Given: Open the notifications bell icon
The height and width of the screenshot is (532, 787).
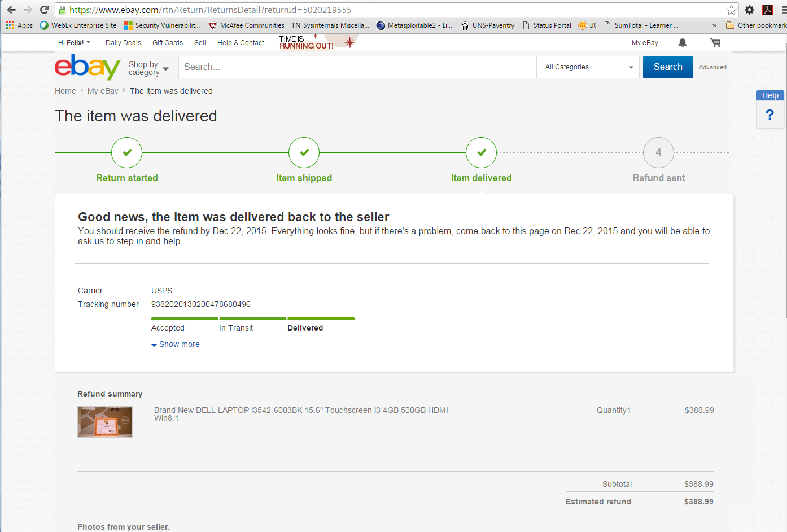Looking at the screenshot, I should click(x=683, y=43).
